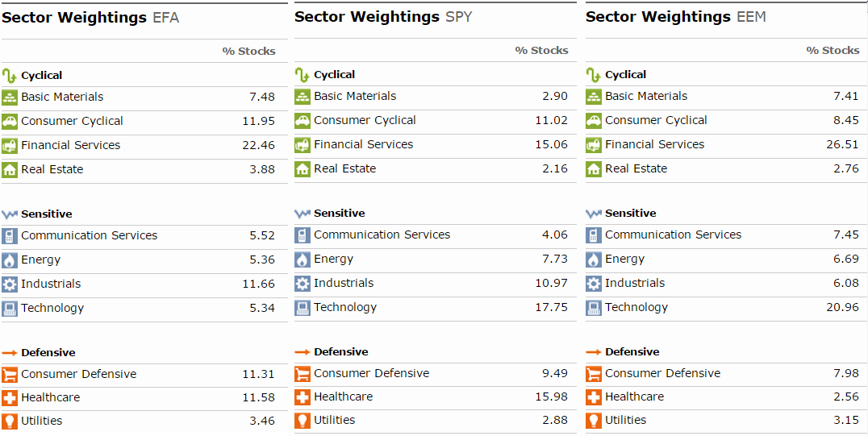Click the Consumer Defensive cart icon under EEM
Viewport: 868px width, 436px height.
coord(594,374)
